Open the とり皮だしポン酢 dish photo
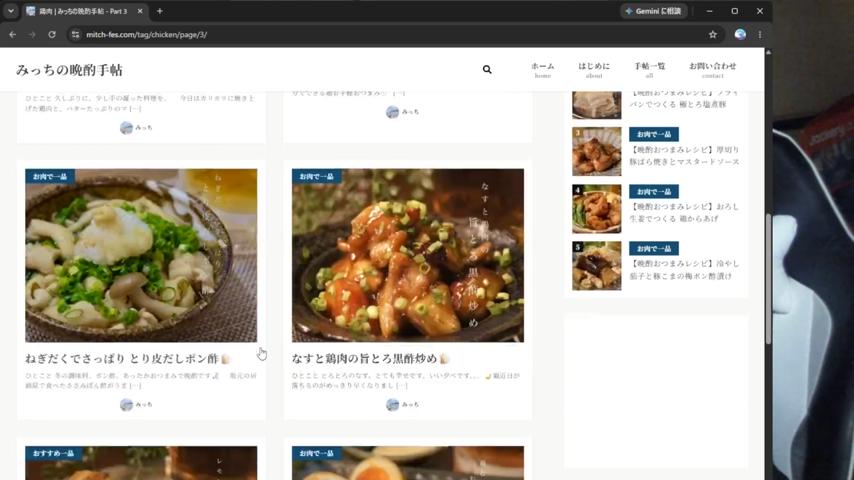854x480 pixels. click(x=141, y=255)
